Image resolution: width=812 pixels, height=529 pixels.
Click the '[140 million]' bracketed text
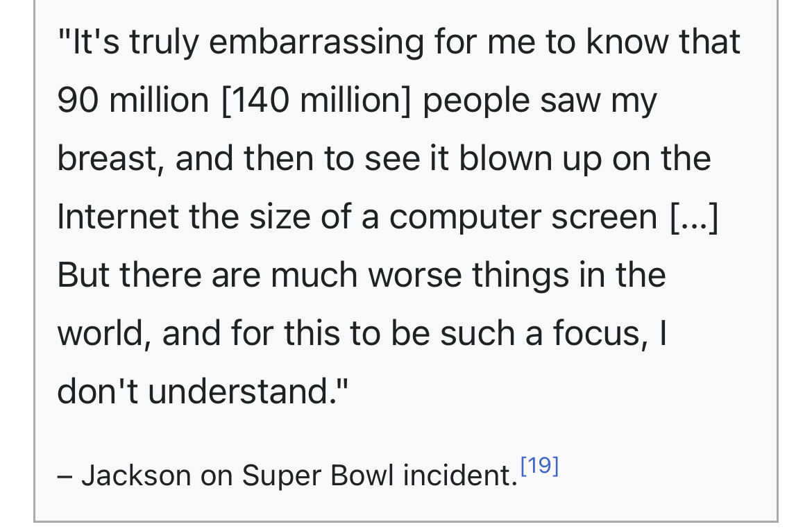tap(316, 101)
